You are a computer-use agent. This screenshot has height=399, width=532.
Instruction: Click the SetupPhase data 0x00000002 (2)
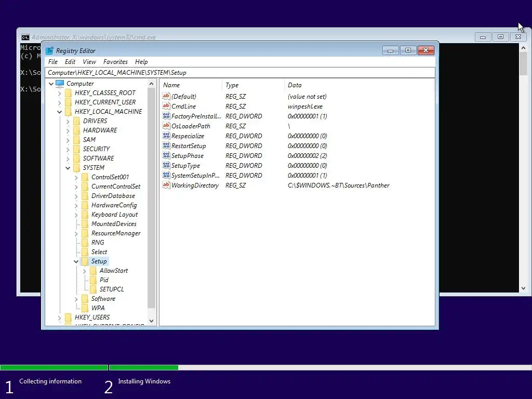coord(307,156)
